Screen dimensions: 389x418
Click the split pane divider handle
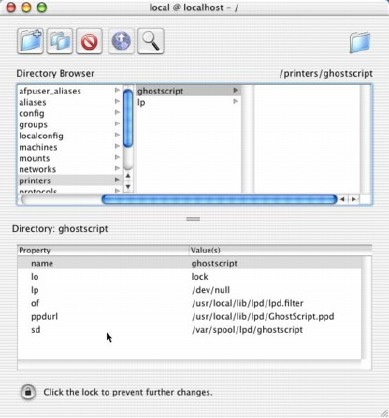click(x=193, y=219)
